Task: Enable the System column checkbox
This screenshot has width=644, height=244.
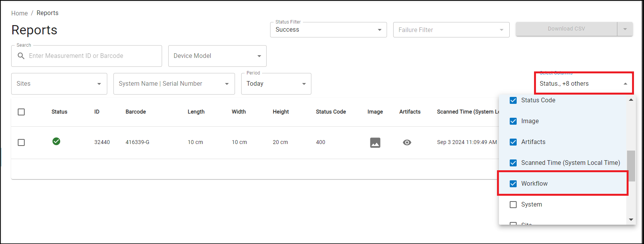Action: pyautogui.click(x=513, y=205)
